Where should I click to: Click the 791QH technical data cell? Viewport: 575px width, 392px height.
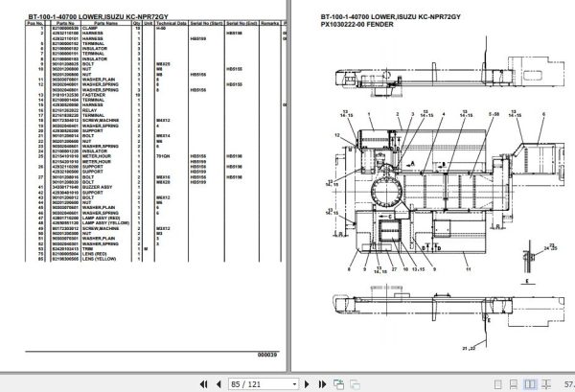click(163, 156)
